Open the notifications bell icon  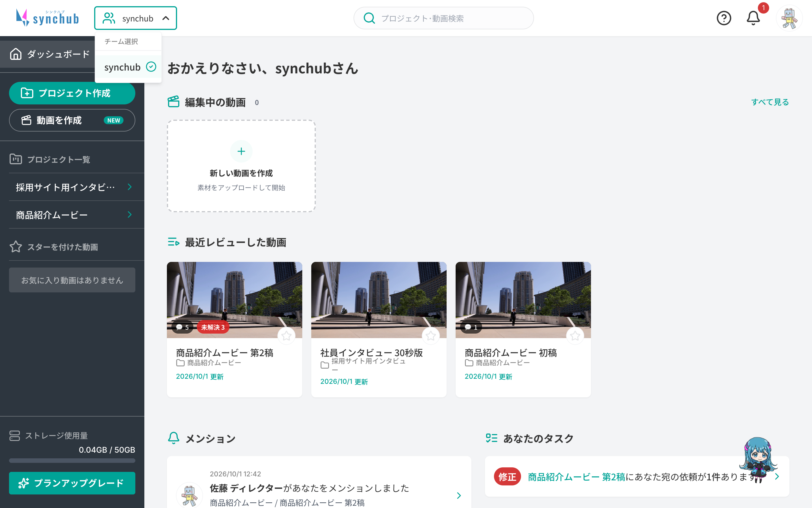click(753, 18)
